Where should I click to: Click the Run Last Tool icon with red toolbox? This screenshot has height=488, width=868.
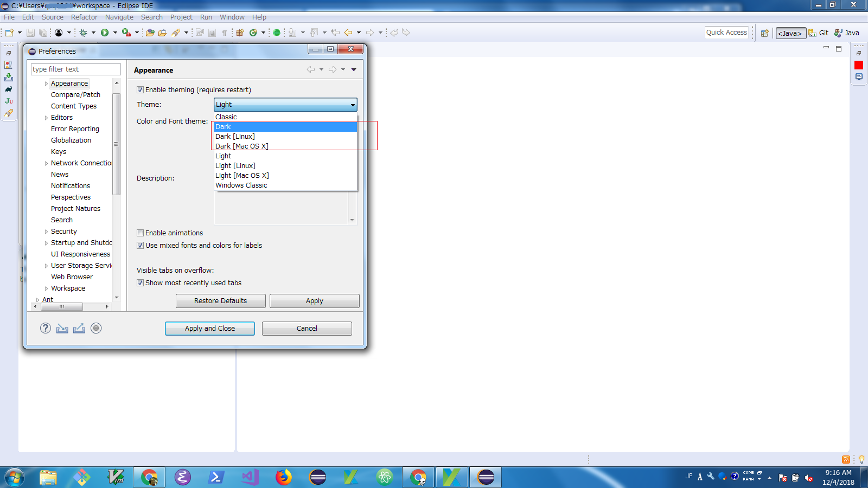(126, 33)
